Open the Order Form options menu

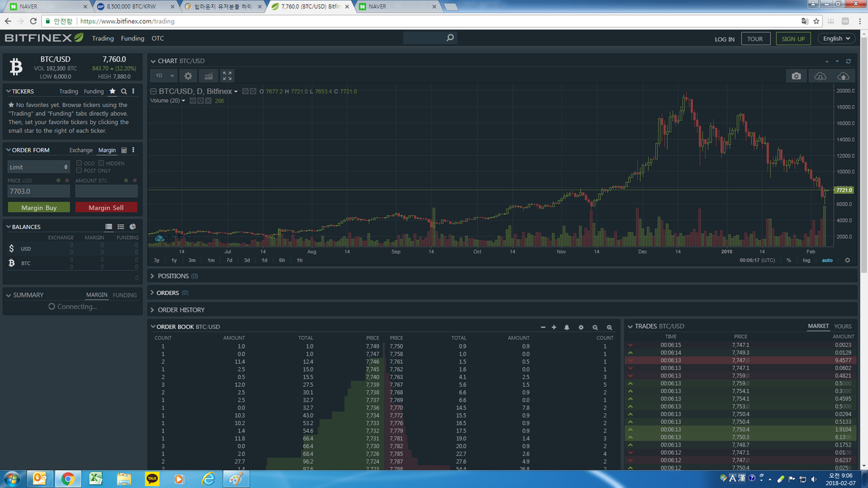134,150
